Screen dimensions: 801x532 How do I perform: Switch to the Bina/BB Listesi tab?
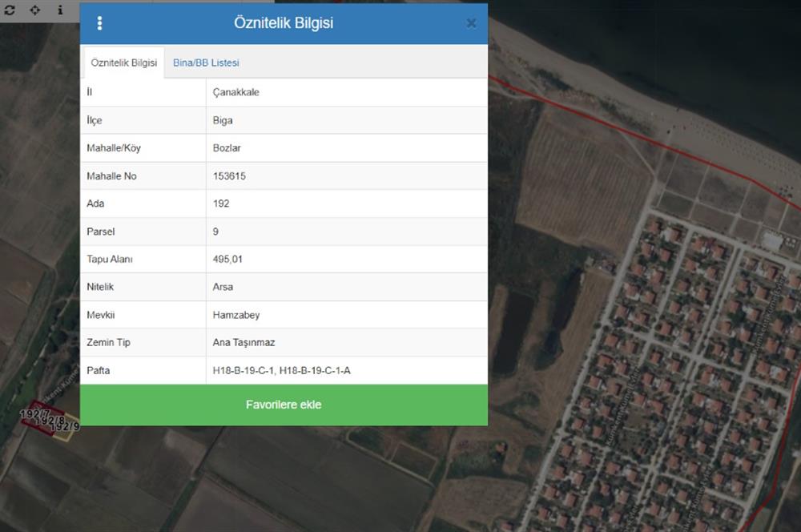[205, 61]
